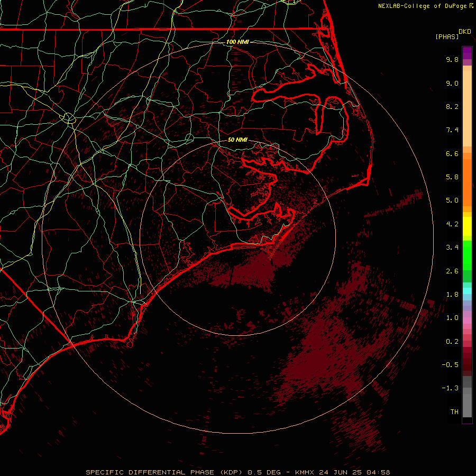Click the TH threshold label

454,412
